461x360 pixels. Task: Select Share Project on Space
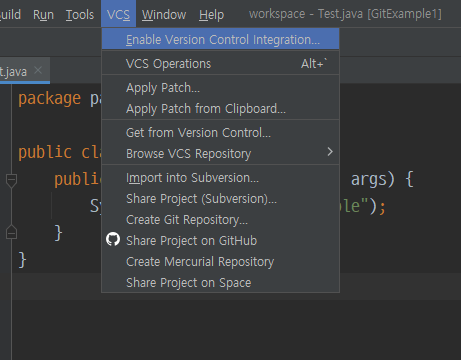click(220, 283)
